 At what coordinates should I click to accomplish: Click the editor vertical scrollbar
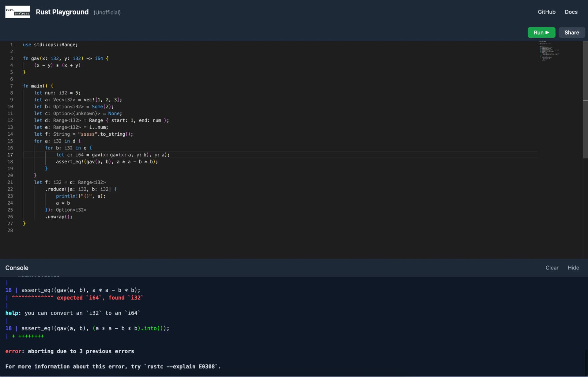pyautogui.click(x=585, y=100)
